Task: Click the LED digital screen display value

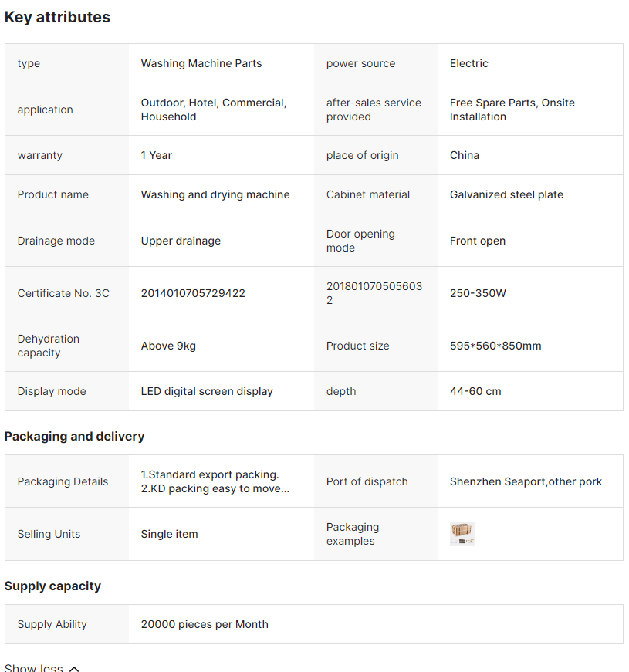Action: click(x=207, y=391)
